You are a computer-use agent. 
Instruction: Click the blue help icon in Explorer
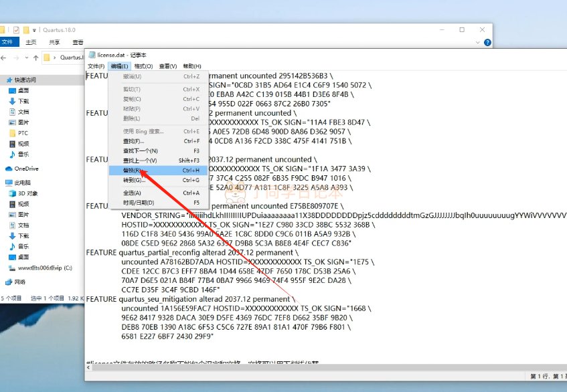tap(487, 42)
